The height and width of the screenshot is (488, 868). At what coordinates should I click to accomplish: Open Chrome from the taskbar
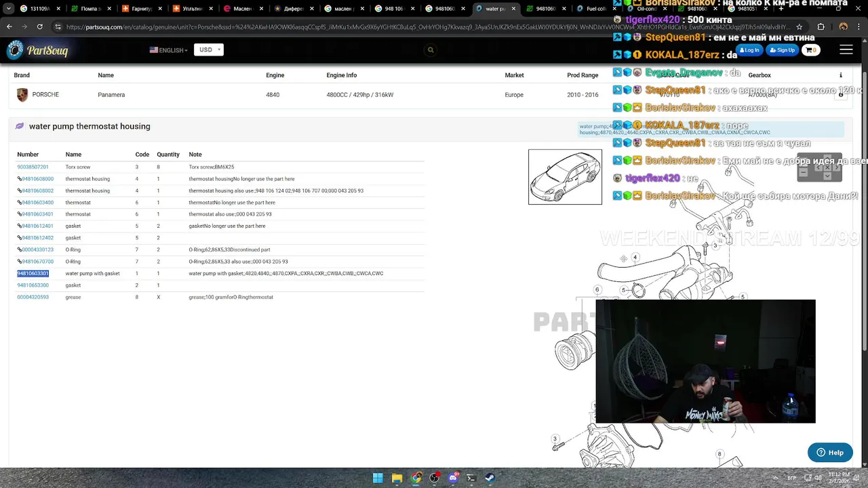point(416,478)
